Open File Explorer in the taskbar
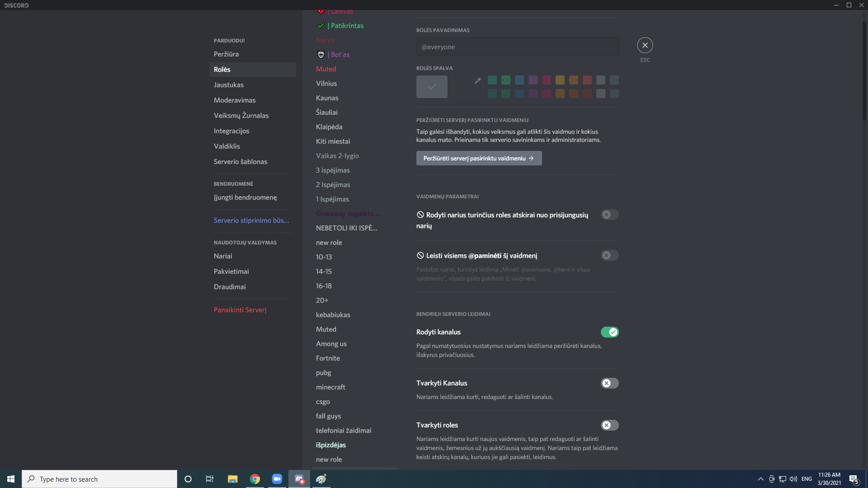 tap(232, 479)
